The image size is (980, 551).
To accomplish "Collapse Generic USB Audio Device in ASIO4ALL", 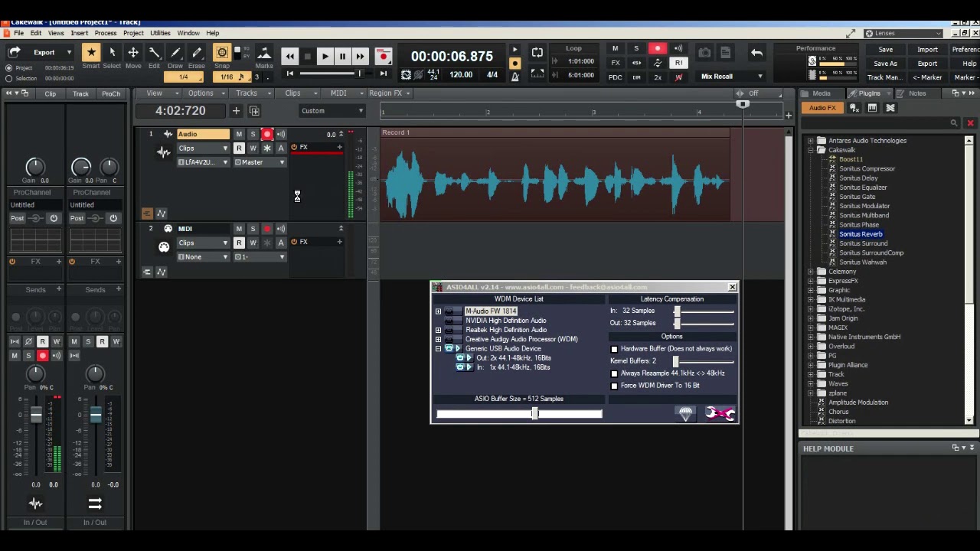I will (438, 349).
